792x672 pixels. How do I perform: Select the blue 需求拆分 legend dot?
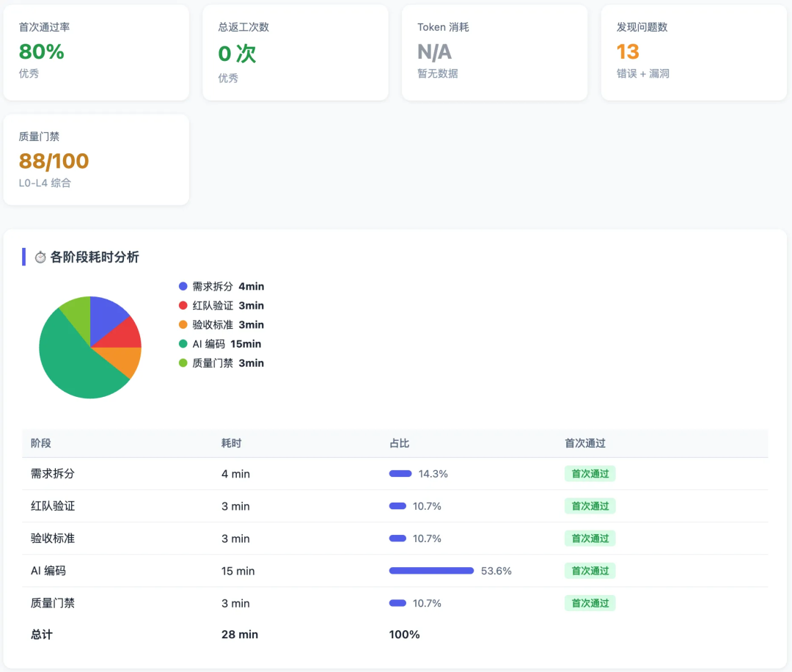click(x=183, y=287)
